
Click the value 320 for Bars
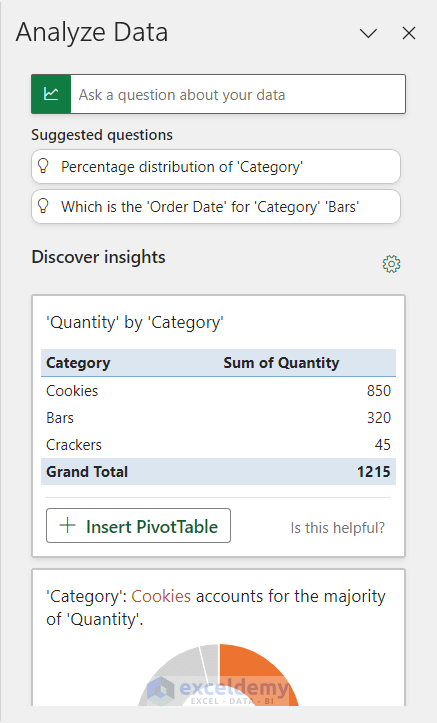click(x=379, y=418)
